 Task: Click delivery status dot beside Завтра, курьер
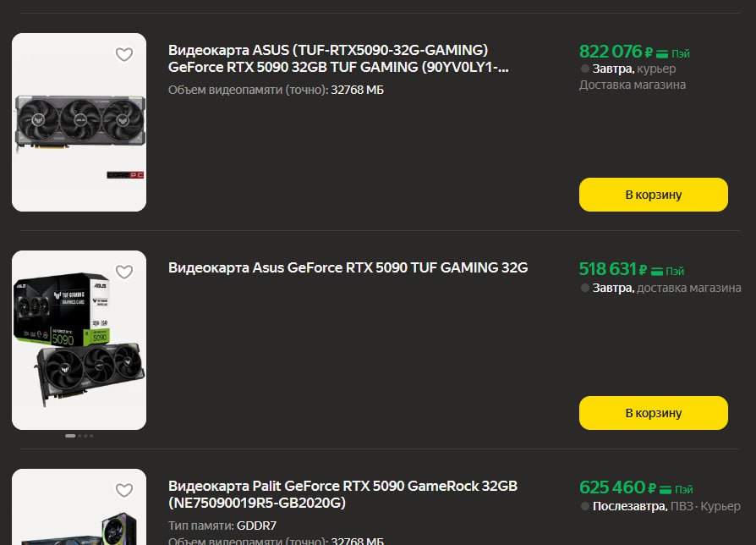point(585,69)
